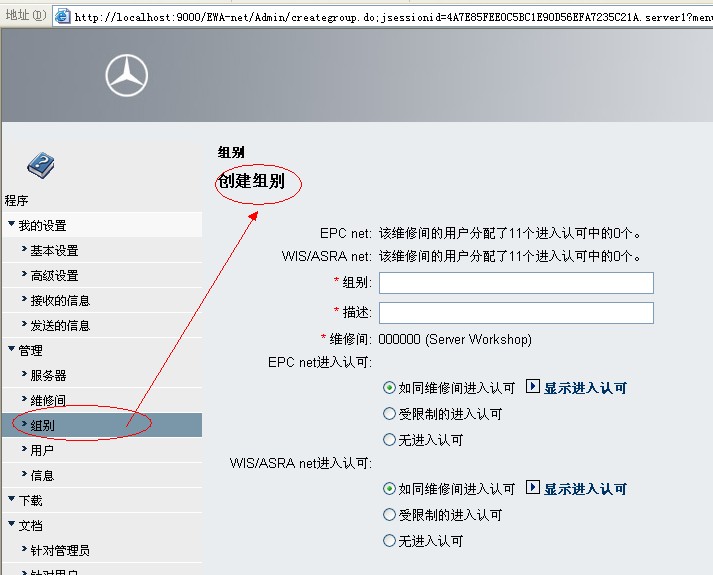Open 维修间 in the sidebar menu
The width and height of the screenshot is (713, 575).
(48, 400)
